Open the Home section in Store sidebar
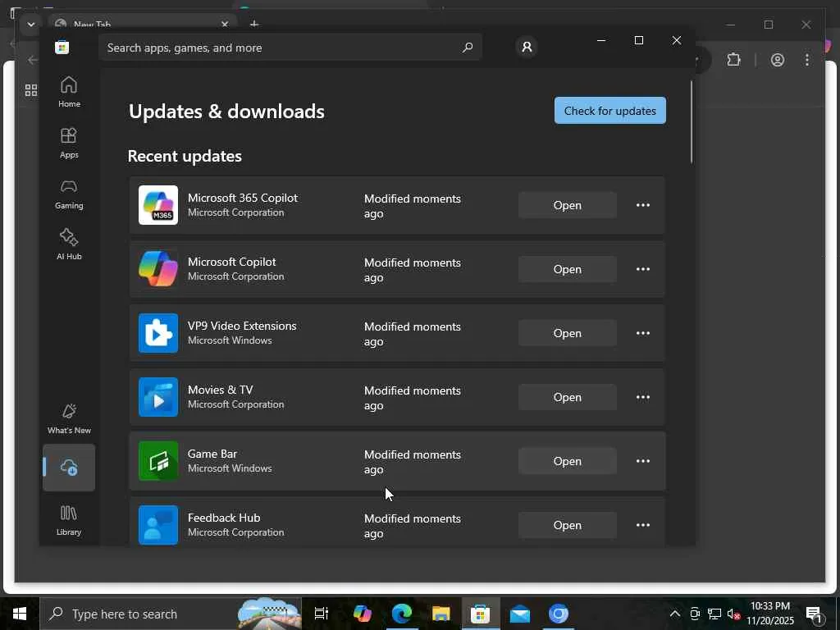This screenshot has width=840, height=630. (x=69, y=92)
